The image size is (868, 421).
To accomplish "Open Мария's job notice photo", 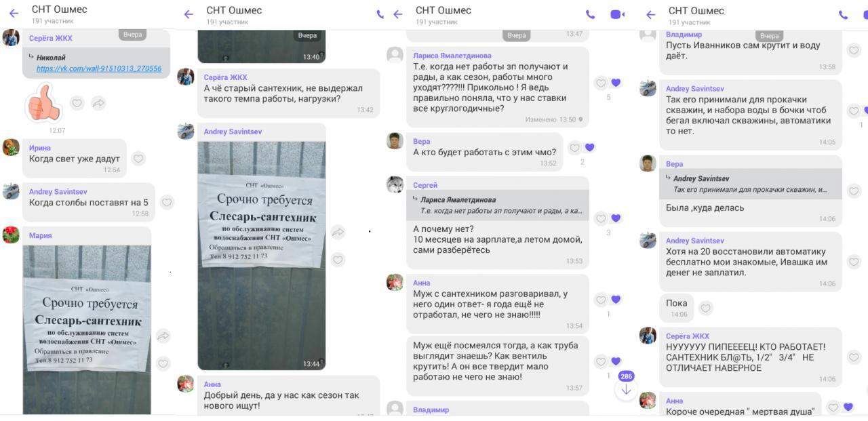I will [x=87, y=329].
